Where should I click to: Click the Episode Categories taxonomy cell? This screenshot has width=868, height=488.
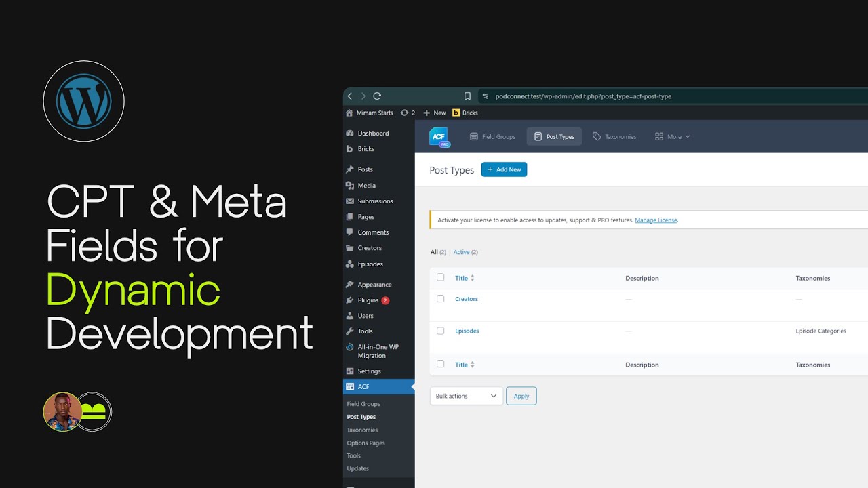[x=821, y=331]
